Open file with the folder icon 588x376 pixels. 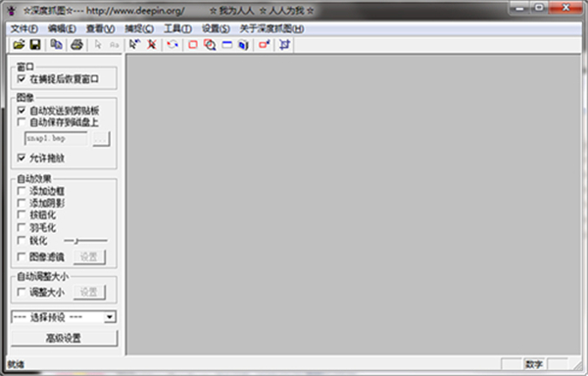(x=19, y=45)
